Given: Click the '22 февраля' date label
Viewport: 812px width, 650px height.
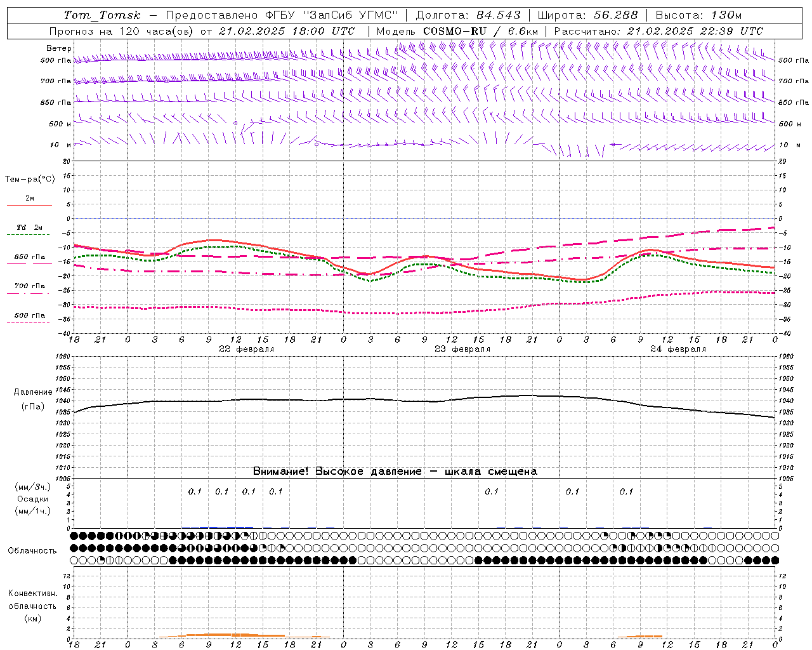Looking at the screenshot, I should pos(247,349).
